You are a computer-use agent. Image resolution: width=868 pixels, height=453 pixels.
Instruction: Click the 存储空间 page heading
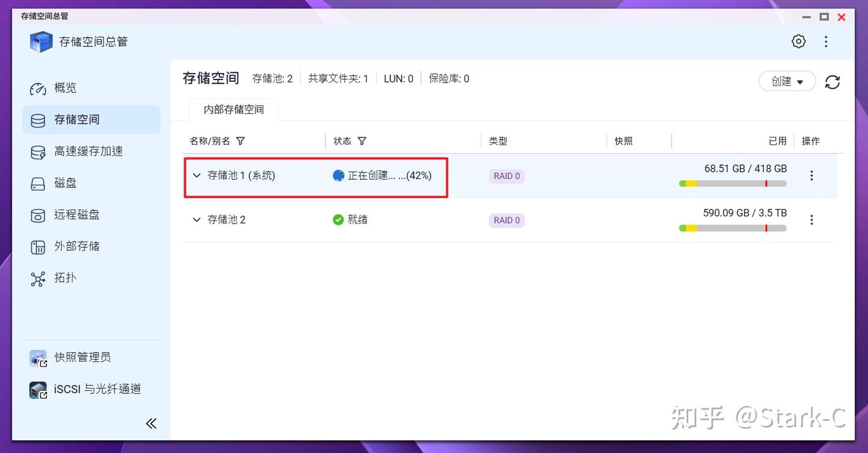coord(211,78)
